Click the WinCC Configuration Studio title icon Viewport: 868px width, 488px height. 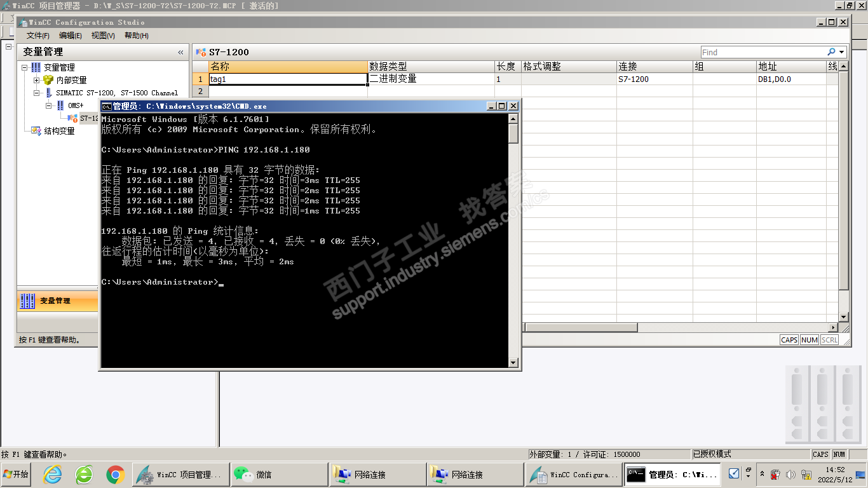pos(23,22)
